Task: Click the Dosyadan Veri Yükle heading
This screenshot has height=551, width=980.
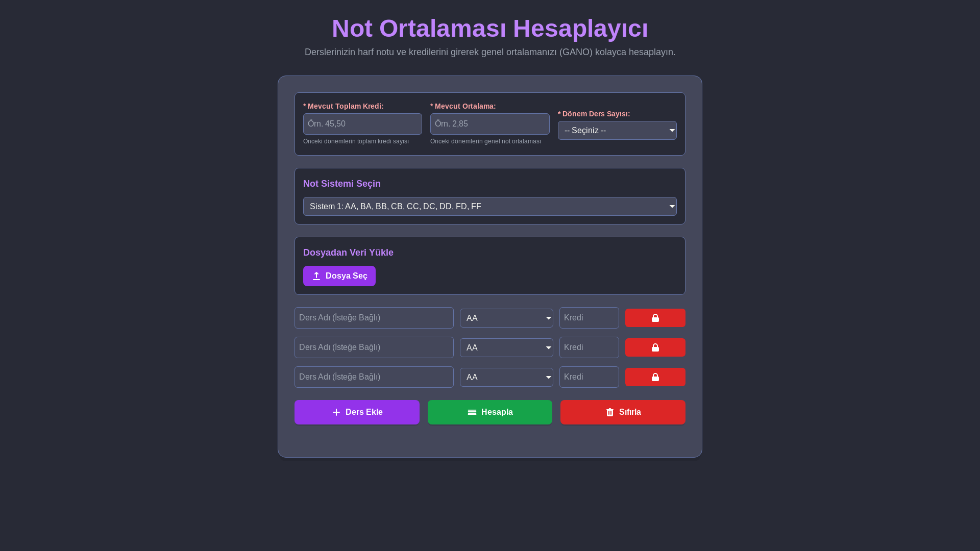Action: tap(348, 253)
